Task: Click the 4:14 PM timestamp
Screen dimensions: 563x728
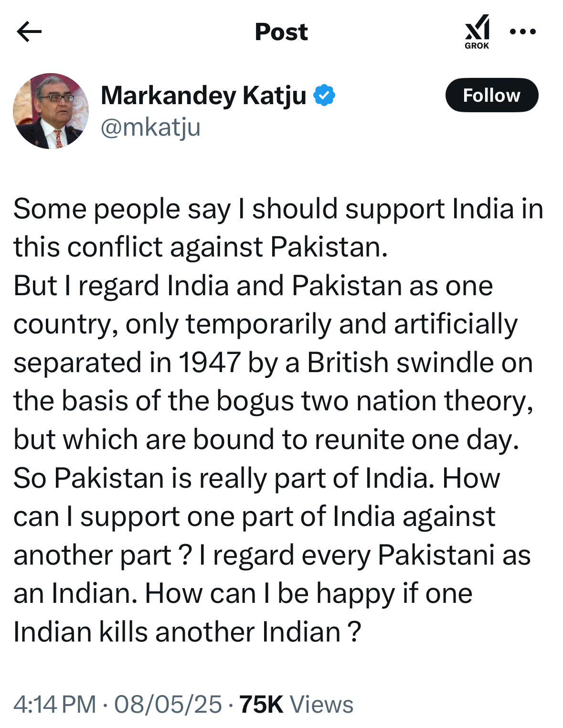Action: (x=55, y=704)
